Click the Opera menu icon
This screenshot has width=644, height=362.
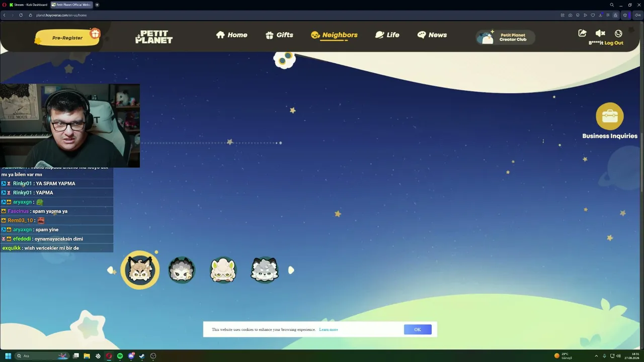tap(4, 5)
